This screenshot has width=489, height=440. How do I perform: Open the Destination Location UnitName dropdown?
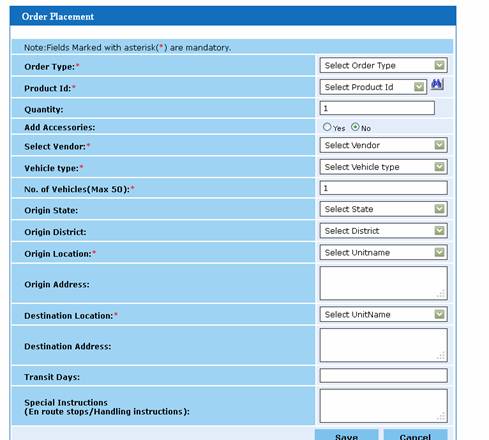click(383, 314)
